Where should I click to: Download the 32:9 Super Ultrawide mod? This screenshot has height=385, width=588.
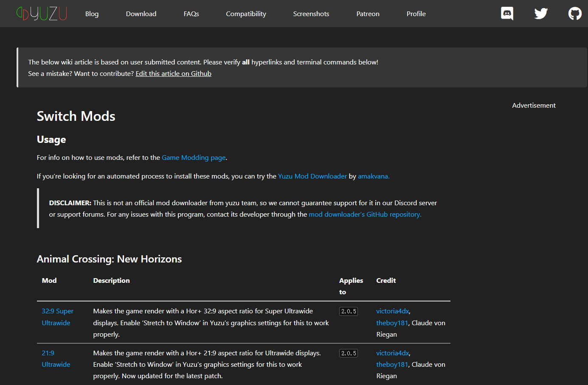[x=57, y=317]
